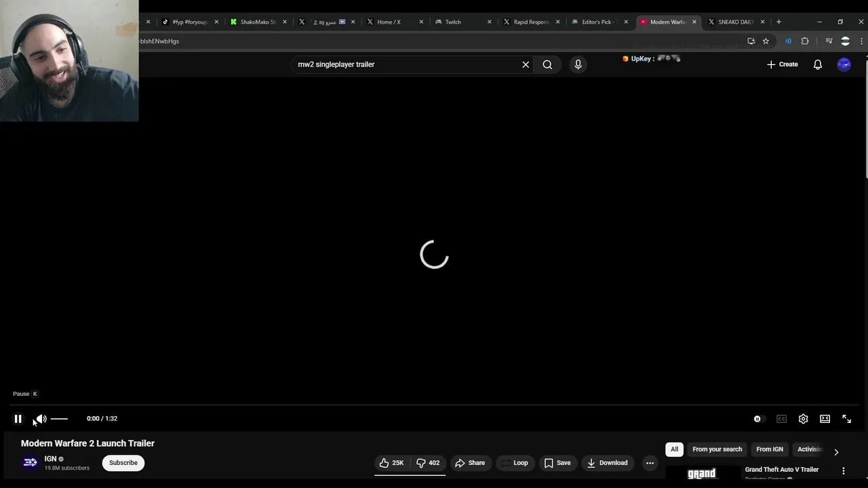Open the IGN channel name link
The image size is (868, 488).
pyautogui.click(x=50, y=459)
